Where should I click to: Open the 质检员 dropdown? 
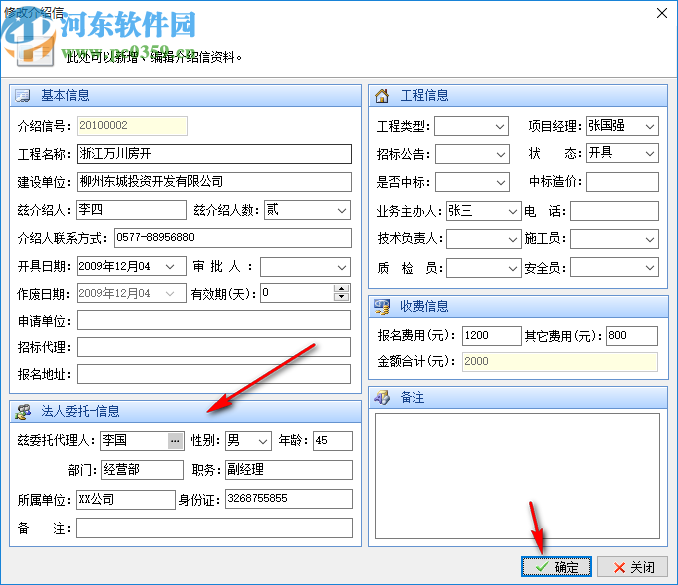tap(512, 268)
